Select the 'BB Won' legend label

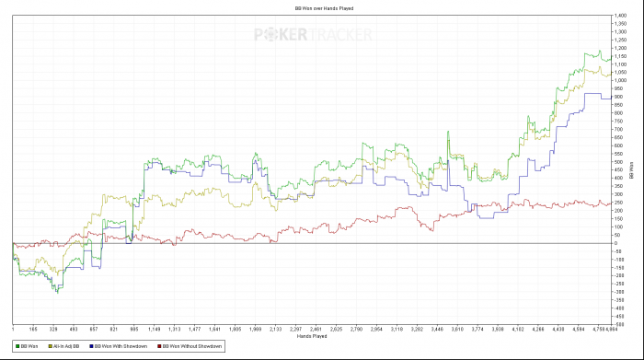29,346
